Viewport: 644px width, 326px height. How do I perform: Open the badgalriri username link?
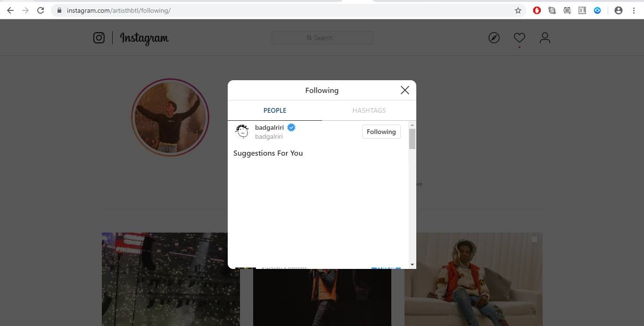(270, 127)
